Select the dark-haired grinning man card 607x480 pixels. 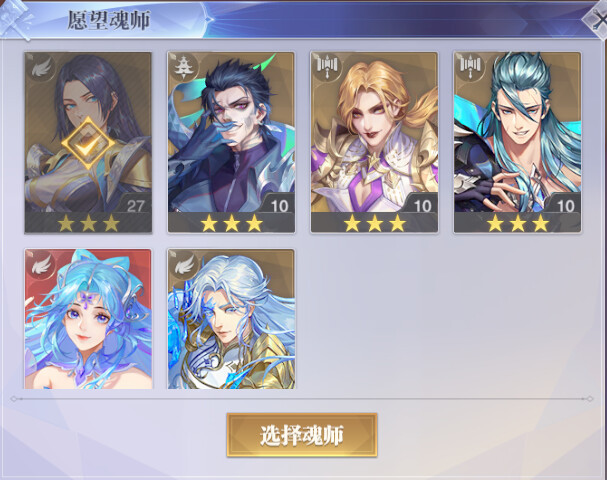(x=231, y=142)
